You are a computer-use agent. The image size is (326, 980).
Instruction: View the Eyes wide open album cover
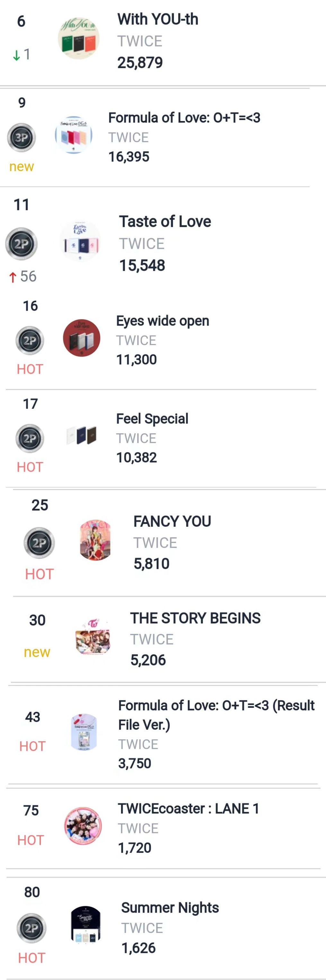pyautogui.click(x=82, y=338)
